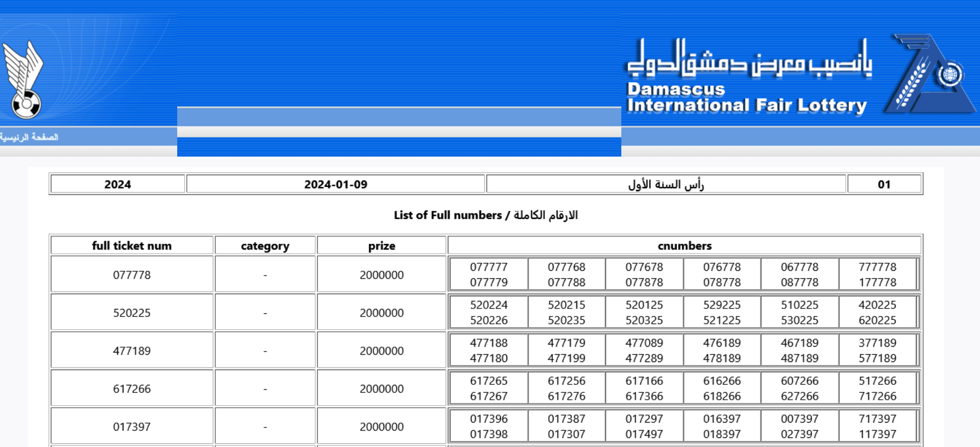Select full ticket number 017397
980x447 pixels.
(x=132, y=427)
